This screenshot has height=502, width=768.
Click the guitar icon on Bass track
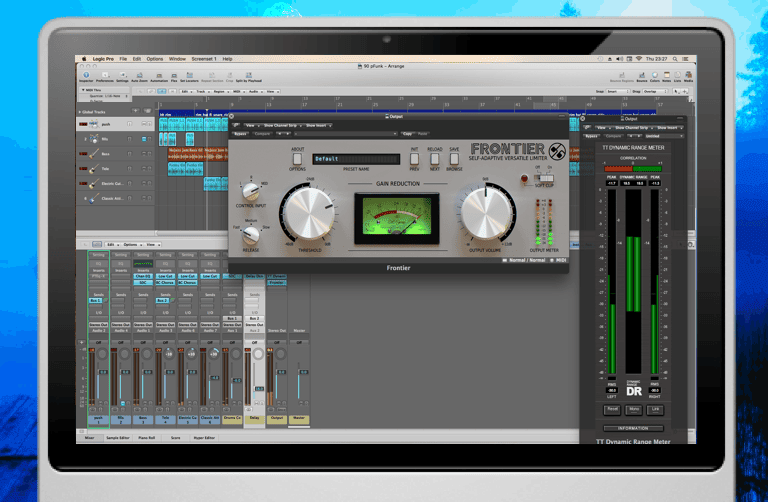[94, 154]
